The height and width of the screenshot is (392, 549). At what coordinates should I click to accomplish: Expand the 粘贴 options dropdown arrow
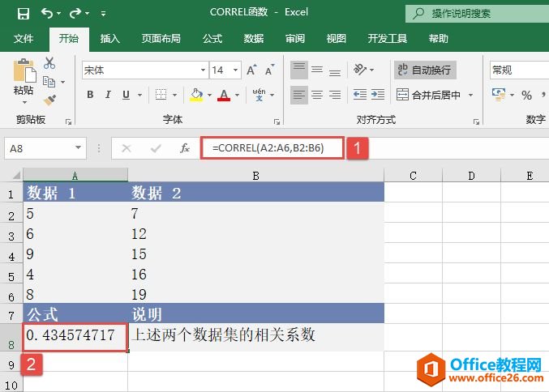click(x=24, y=103)
